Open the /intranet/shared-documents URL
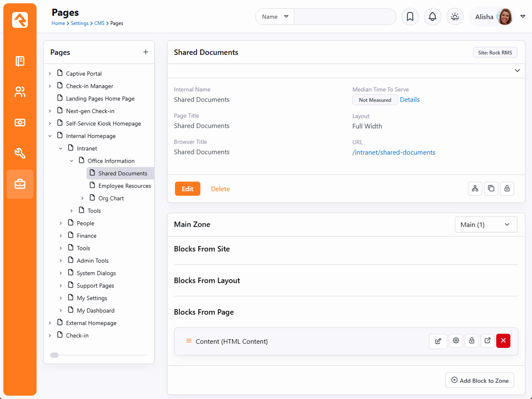Screen dimensions: 532x399 pyautogui.click(x=394, y=153)
